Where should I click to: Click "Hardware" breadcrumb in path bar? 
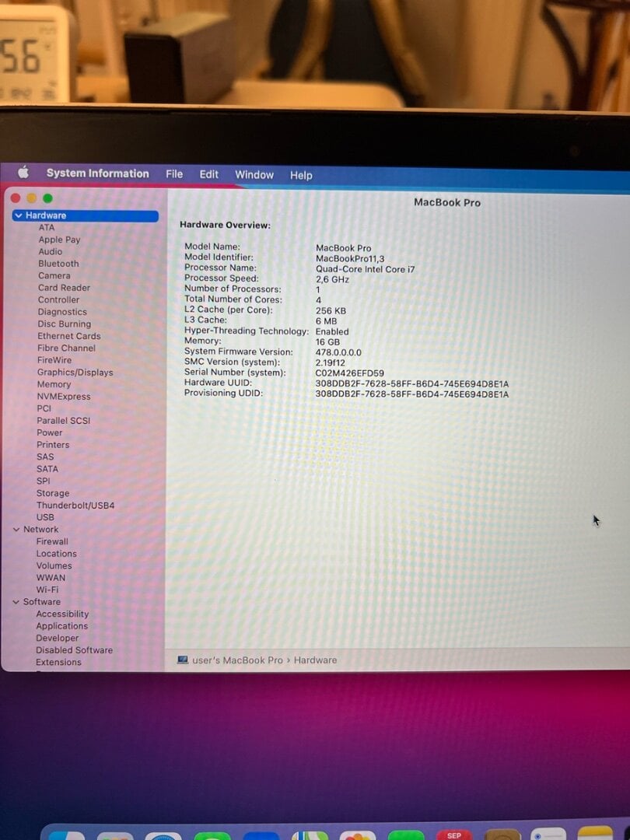pos(316,660)
